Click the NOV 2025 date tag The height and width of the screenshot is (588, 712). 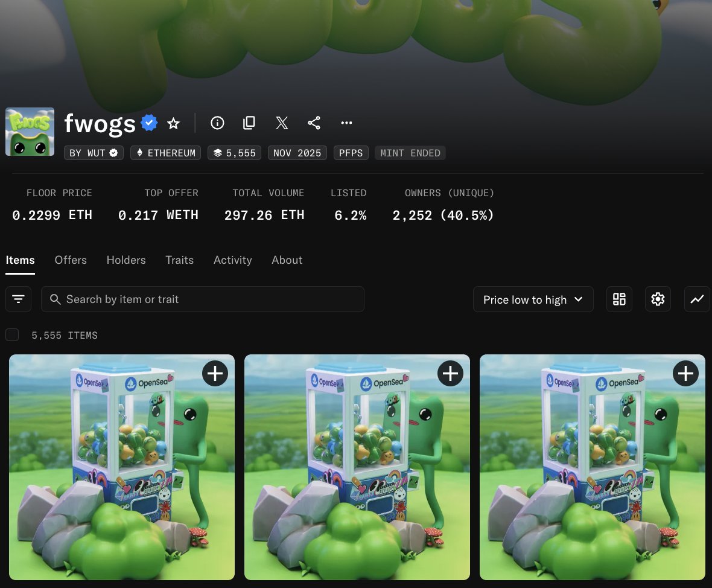coord(297,153)
